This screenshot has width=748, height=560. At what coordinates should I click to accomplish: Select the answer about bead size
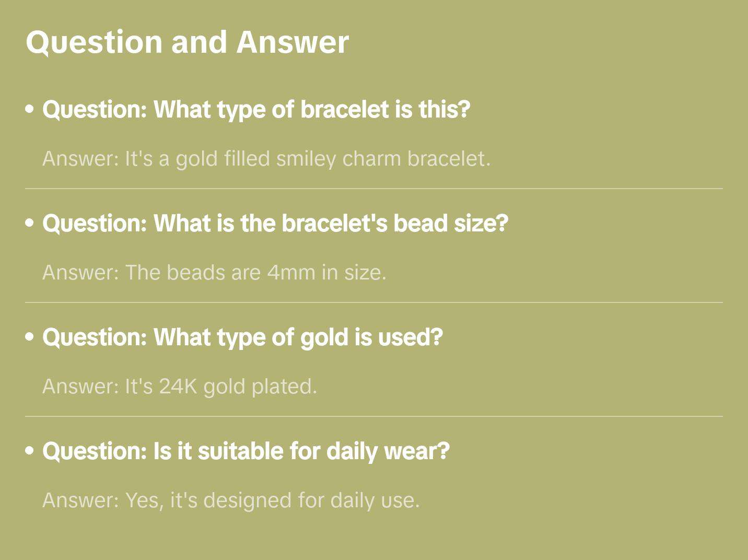214,273
